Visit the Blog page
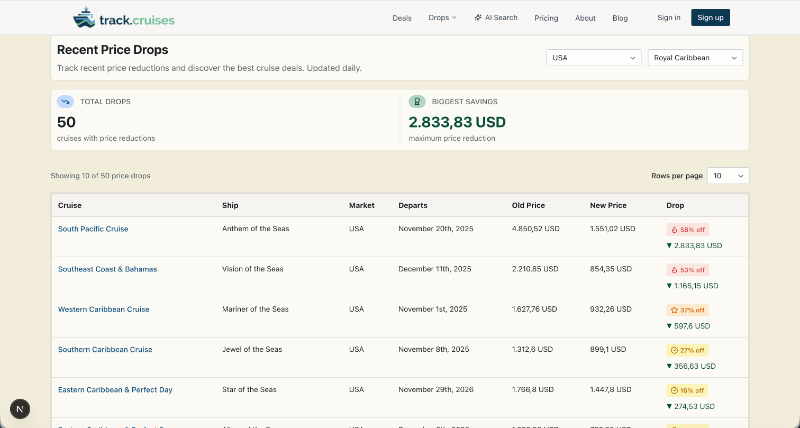The image size is (800, 428). 620,18
